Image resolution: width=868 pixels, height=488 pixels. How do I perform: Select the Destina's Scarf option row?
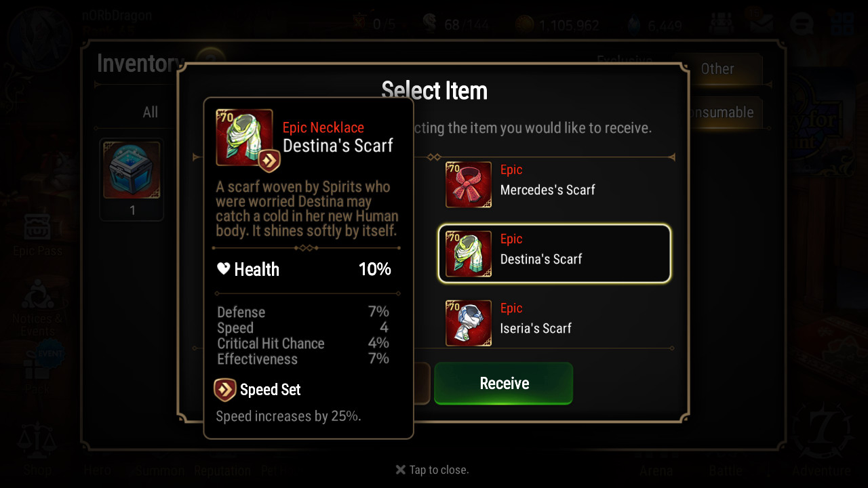click(x=555, y=253)
